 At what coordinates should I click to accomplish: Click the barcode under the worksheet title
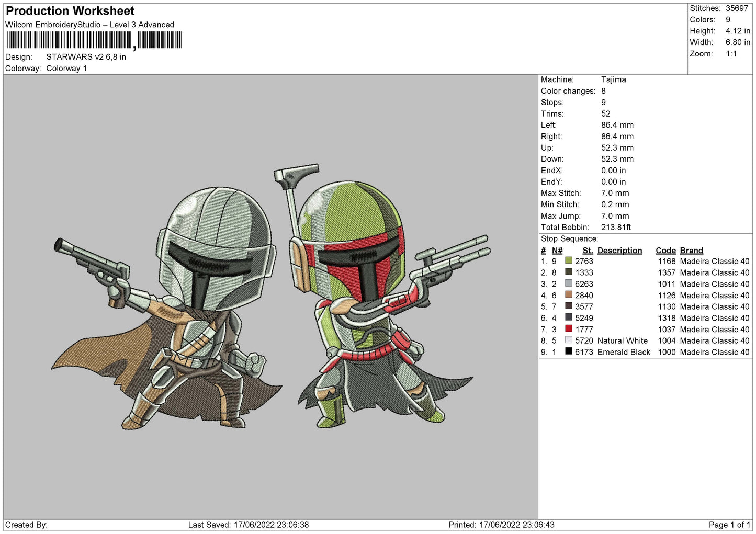point(94,40)
